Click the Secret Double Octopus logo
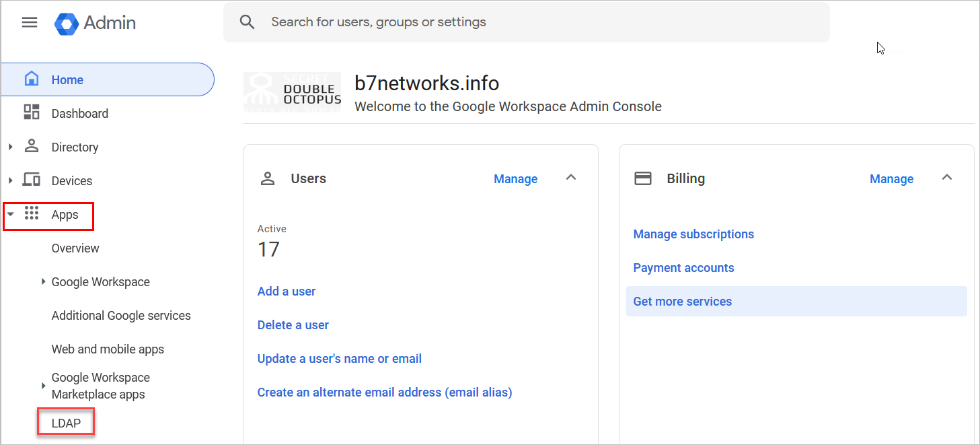Viewport: 980px width, 445px height. tap(292, 92)
